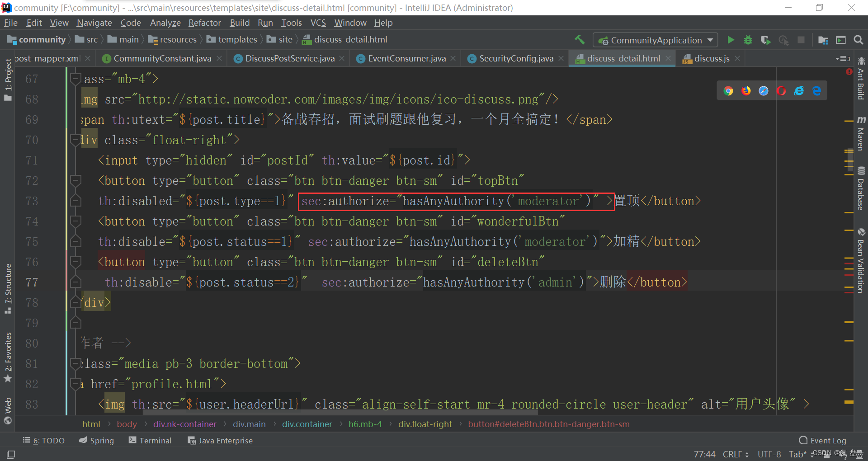868x461 pixels.
Task: Show the hidden editor tabs list
Action: click(x=843, y=59)
